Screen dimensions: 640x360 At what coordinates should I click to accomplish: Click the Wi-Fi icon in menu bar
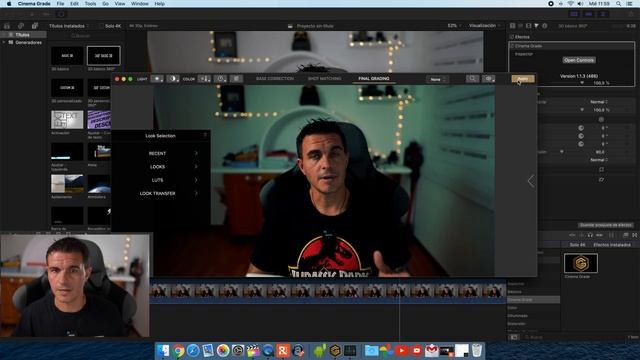[571, 3]
